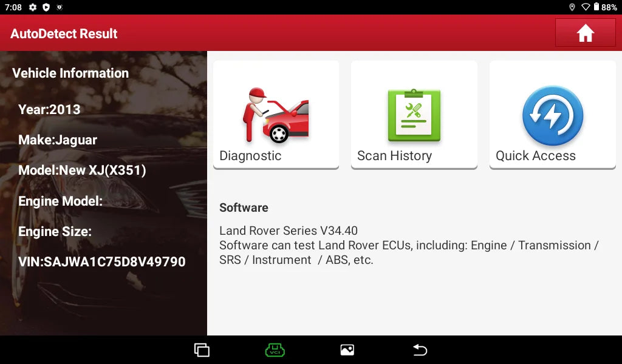The height and width of the screenshot is (364, 622).
Task: Tap the Wi-Fi signal status icon
Action: click(586, 7)
